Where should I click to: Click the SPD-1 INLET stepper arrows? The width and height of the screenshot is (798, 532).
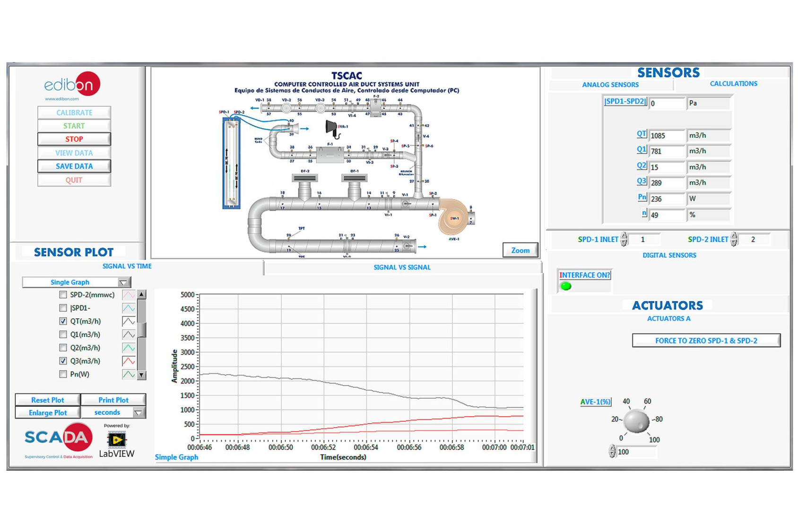[624, 239]
